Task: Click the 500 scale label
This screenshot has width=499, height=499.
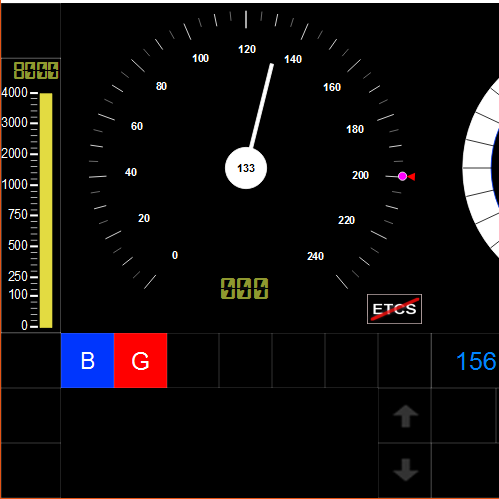Action: pyautogui.click(x=18, y=246)
